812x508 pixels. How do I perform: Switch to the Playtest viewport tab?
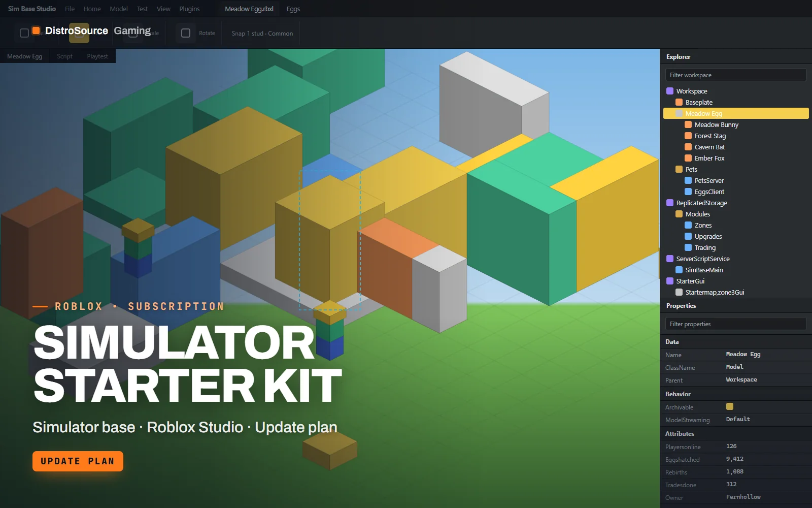(97, 56)
